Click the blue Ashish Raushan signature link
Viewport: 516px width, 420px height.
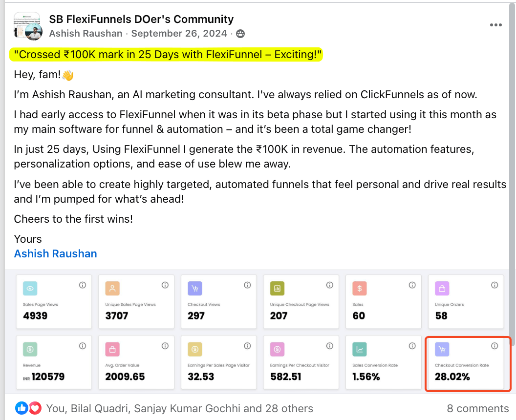[55, 253]
